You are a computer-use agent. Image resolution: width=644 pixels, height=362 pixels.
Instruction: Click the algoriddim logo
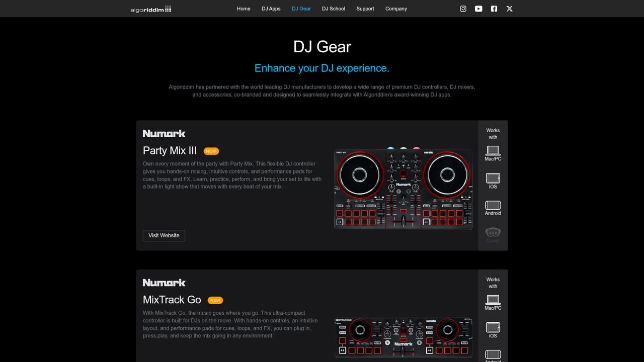tap(151, 9)
